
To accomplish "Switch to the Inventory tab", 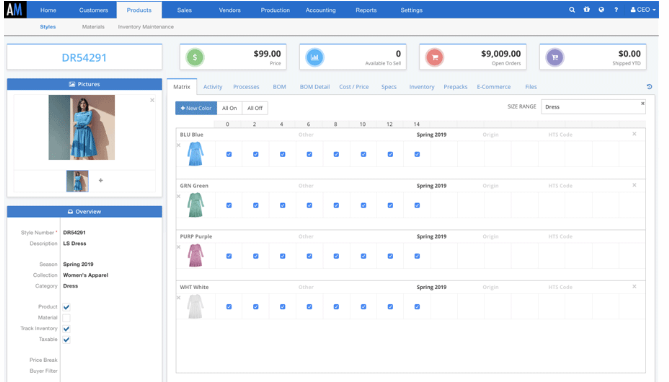I will [422, 87].
